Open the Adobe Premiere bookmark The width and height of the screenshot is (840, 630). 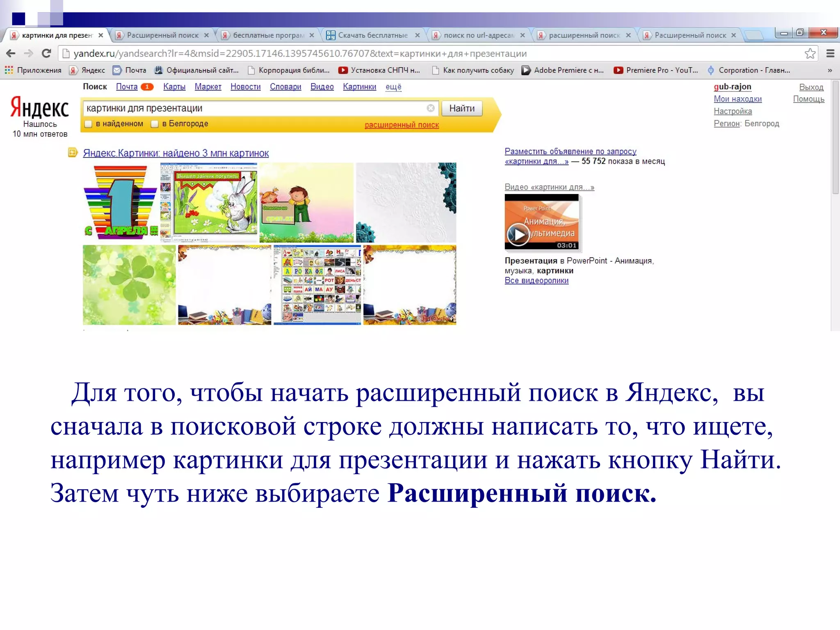click(x=563, y=70)
